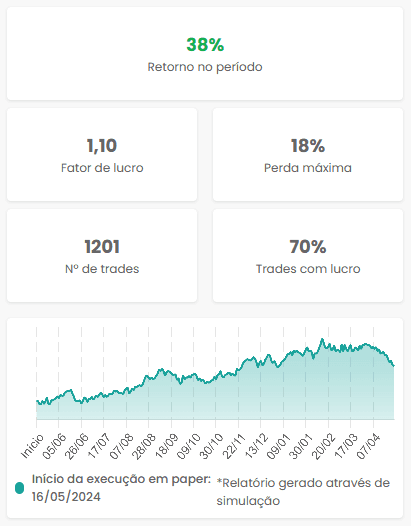Select the 26/06 date axis label

(x=77, y=446)
